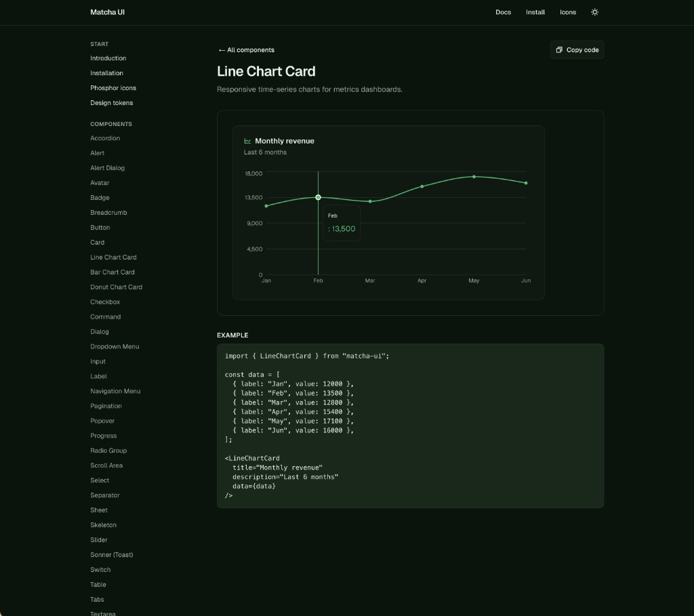Open the Docs menu item
Screen dimensions: 694x616
(503, 12)
